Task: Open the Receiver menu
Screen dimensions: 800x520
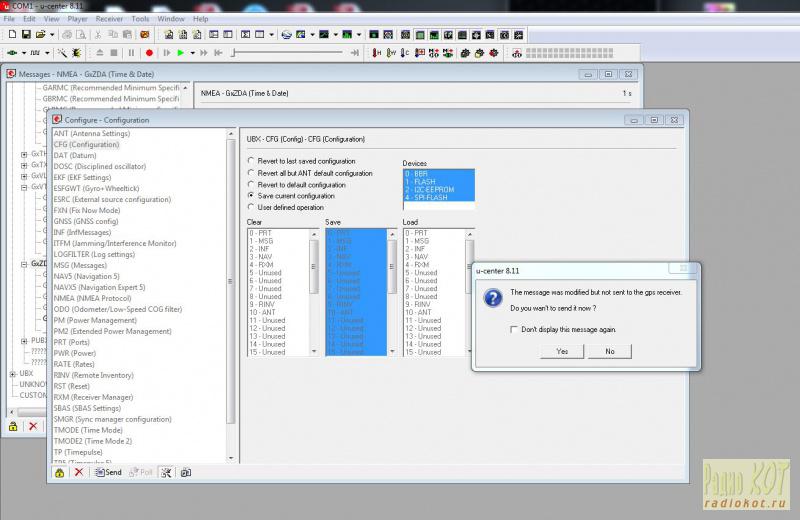Action: click(x=109, y=19)
